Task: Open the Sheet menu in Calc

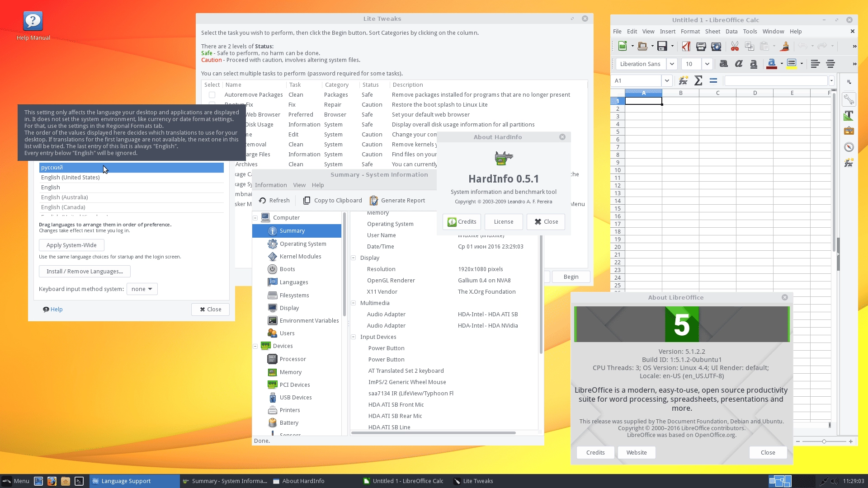Action: [712, 31]
